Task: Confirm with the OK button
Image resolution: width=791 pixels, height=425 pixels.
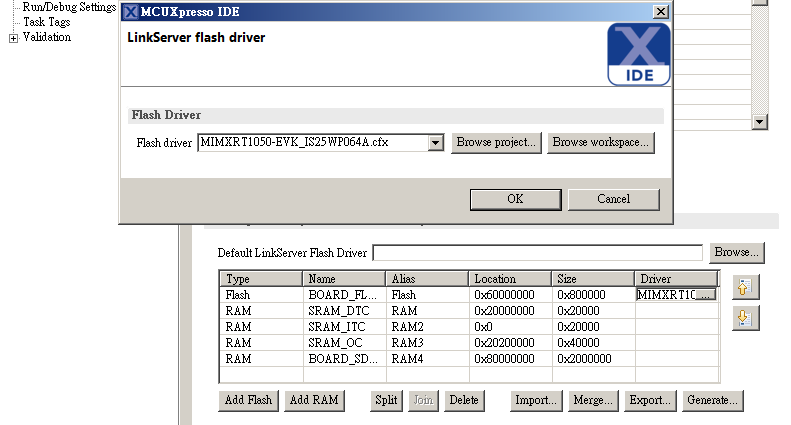Action: (515, 199)
